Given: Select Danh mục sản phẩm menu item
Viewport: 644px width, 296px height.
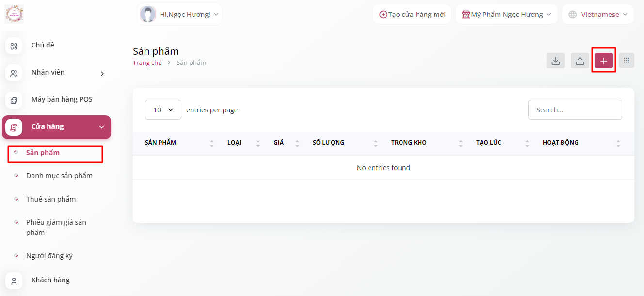Looking at the screenshot, I should coord(59,176).
